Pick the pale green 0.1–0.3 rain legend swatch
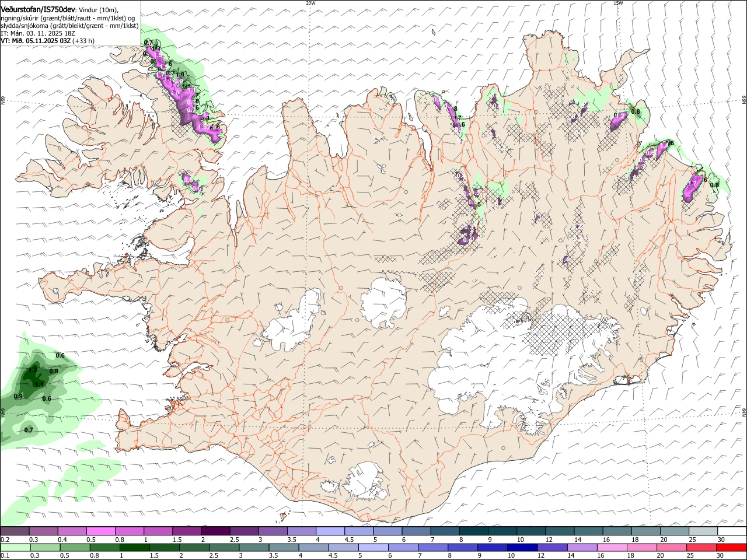This screenshot has height=560, width=747. coord(15,548)
